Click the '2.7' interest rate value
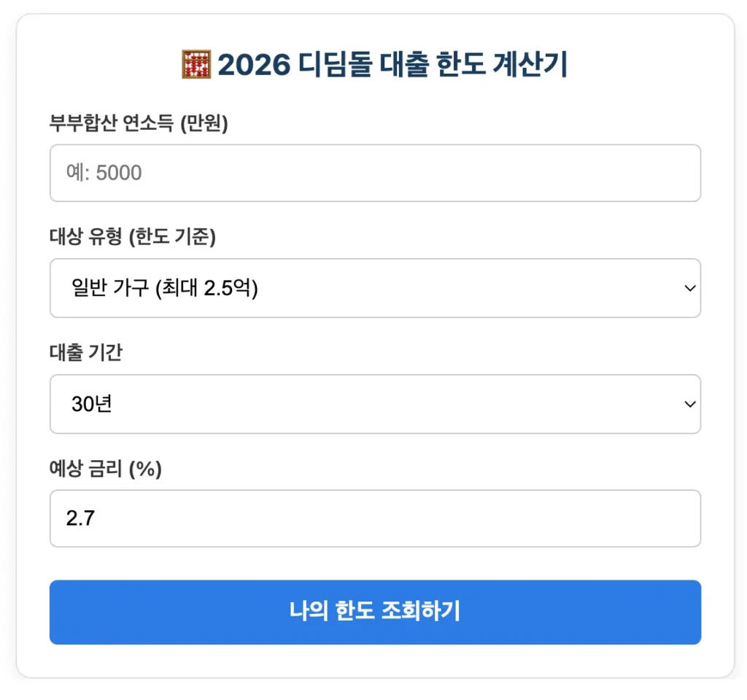 pyautogui.click(x=81, y=518)
